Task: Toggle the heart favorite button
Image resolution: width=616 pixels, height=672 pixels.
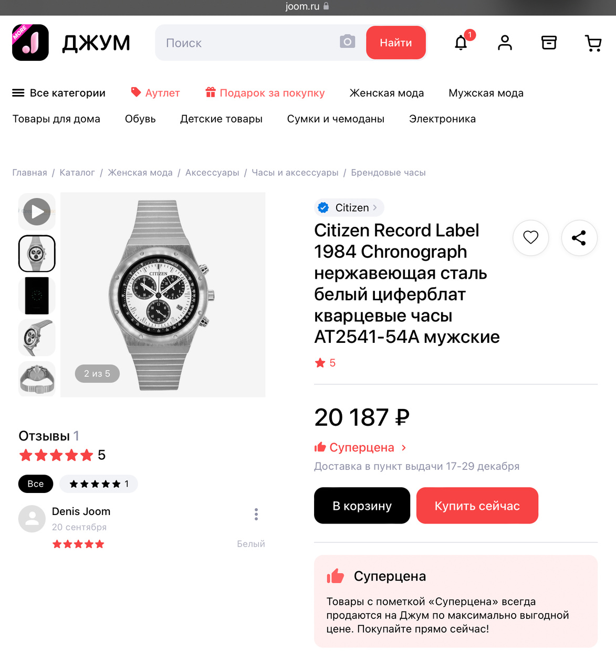Action: (531, 238)
